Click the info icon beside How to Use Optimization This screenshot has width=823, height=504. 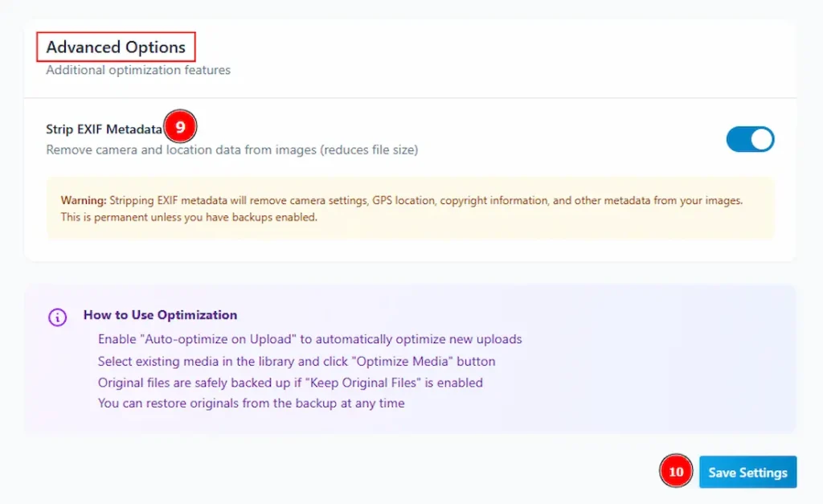[x=57, y=317]
